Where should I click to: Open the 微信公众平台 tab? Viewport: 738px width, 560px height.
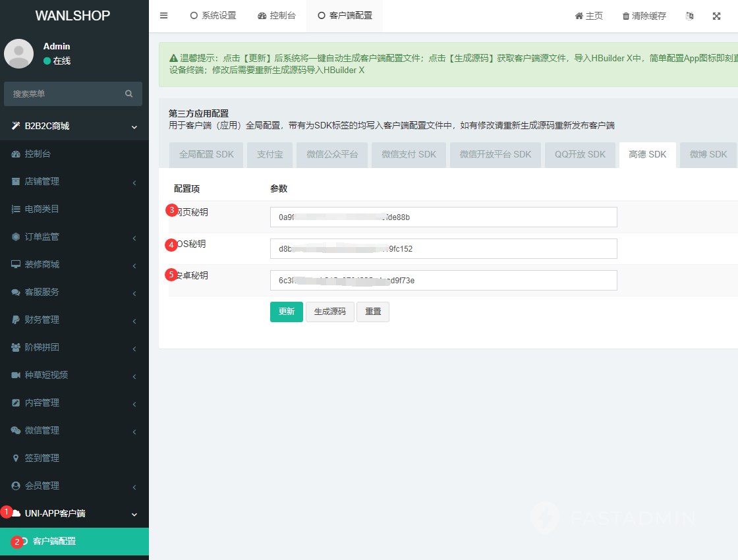click(x=332, y=154)
